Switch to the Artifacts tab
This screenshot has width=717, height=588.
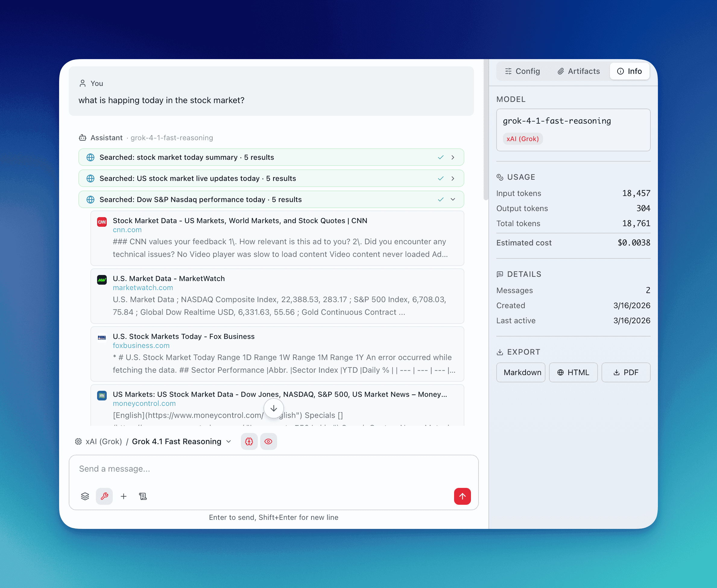(579, 71)
